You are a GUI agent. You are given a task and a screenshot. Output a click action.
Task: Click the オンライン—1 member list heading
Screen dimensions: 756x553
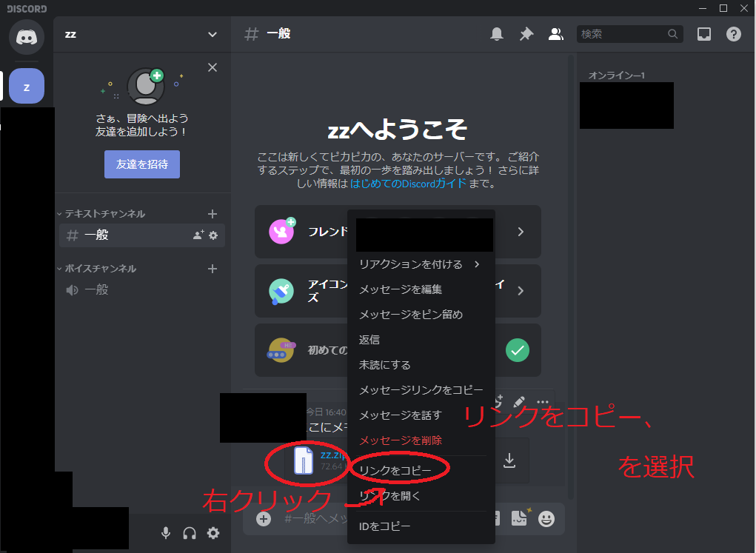(x=616, y=76)
